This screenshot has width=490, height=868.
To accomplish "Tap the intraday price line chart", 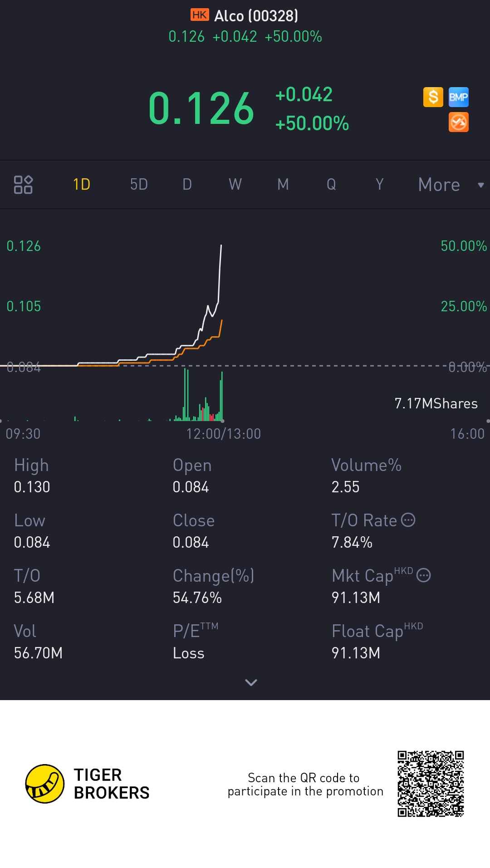I will point(111,305).
